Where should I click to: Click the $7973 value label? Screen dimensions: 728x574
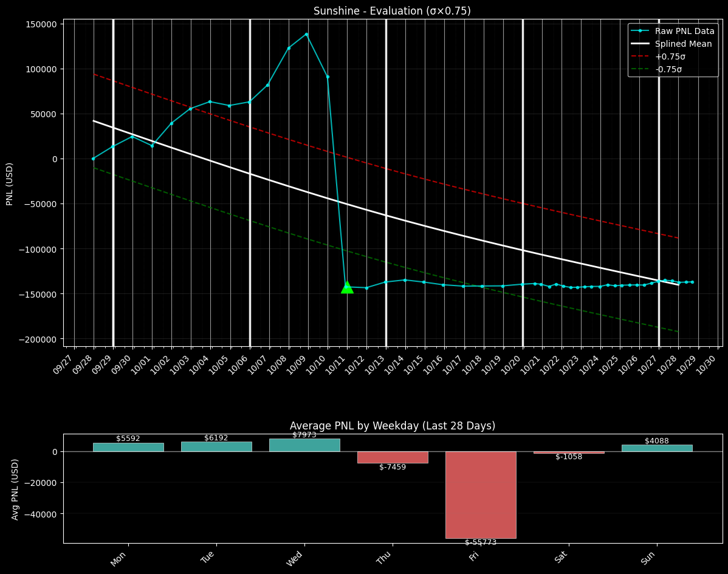point(304,435)
